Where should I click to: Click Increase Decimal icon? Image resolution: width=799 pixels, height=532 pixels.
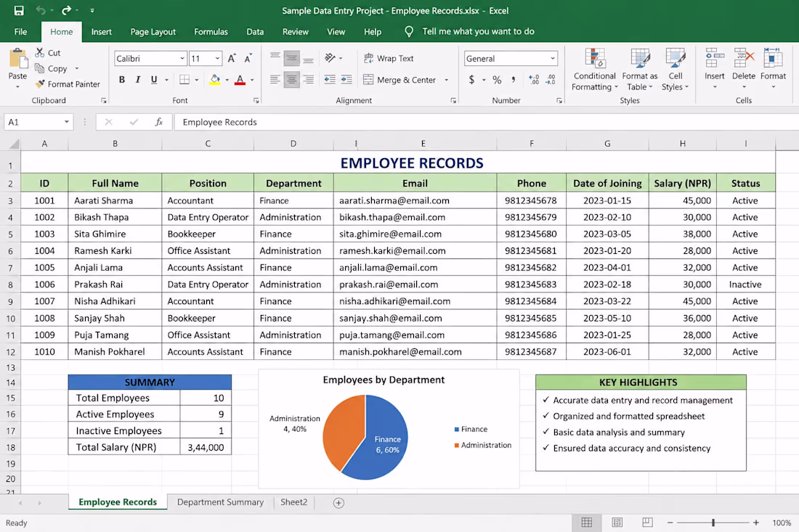534,79
